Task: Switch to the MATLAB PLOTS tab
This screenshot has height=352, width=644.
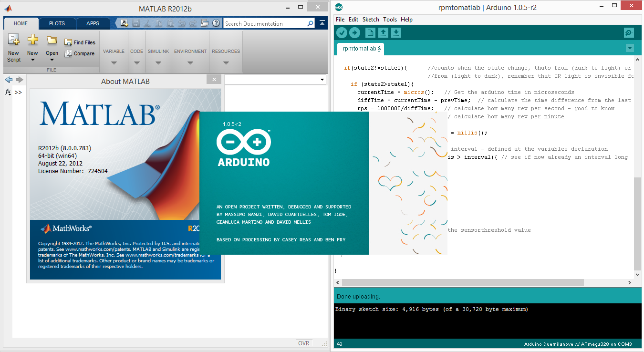Action: coord(57,23)
